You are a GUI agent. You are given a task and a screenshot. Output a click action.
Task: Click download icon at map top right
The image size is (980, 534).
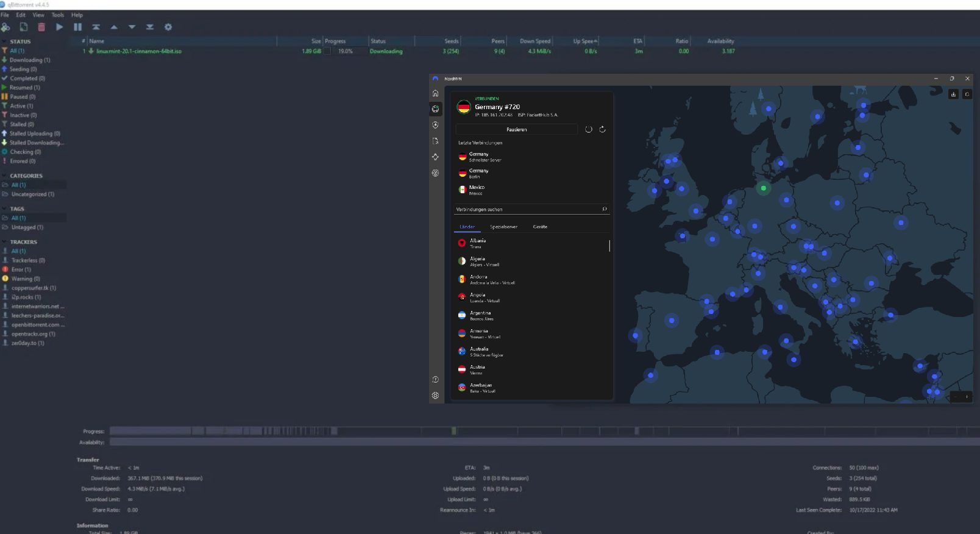tap(953, 94)
